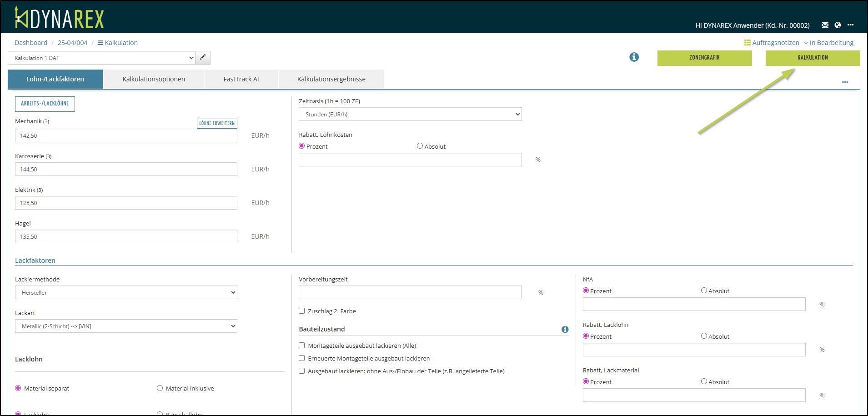Select Absolut for Rabatt, Lohnkosten

420,146
